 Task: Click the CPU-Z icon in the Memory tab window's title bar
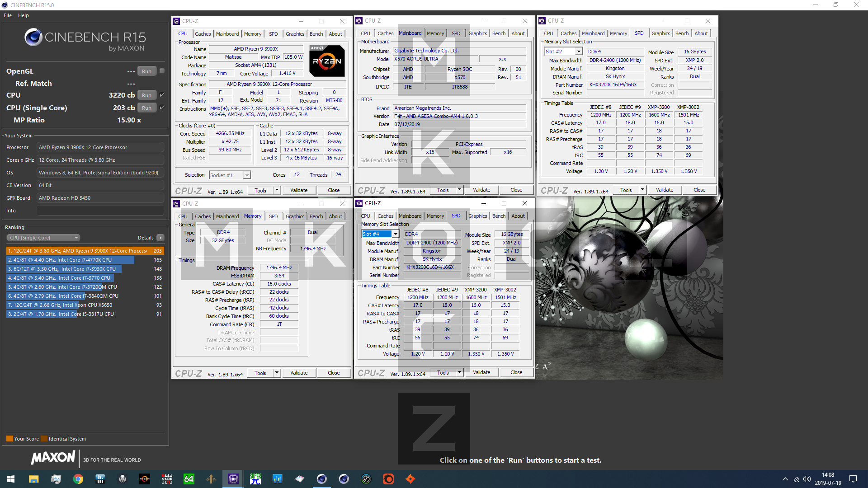[177, 204]
